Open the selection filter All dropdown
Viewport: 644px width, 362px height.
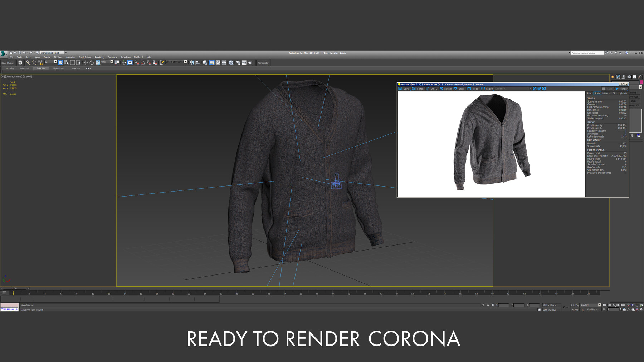[x=51, y=62]
